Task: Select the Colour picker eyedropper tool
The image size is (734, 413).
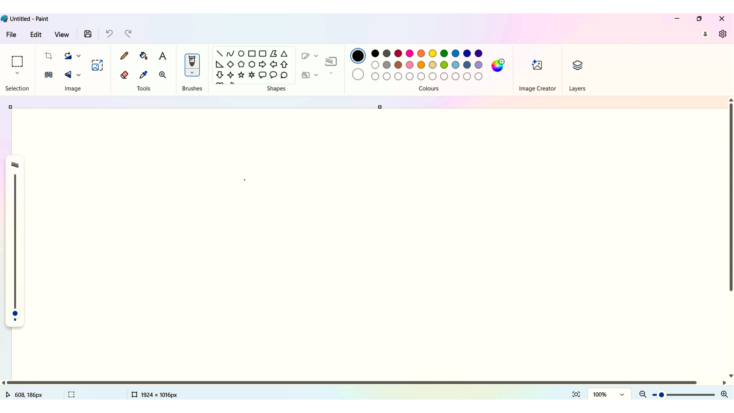Action: tap(143, 74)
